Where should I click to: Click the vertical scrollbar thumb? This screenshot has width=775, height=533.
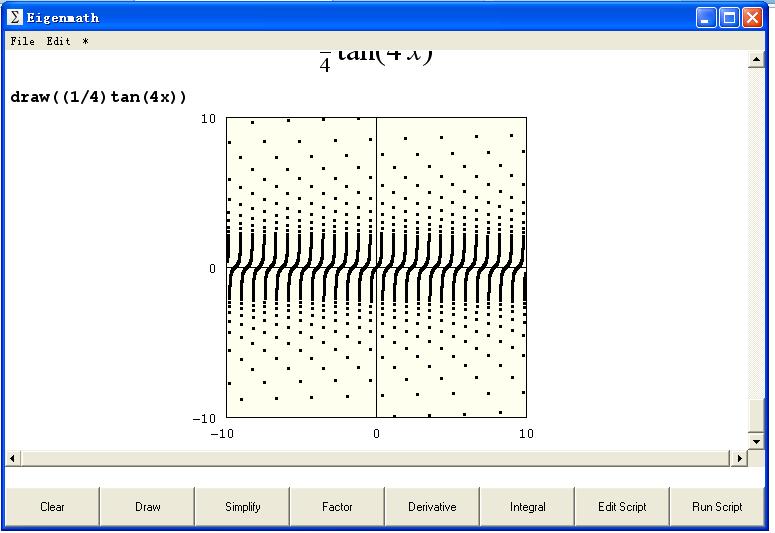click(756, 415)
